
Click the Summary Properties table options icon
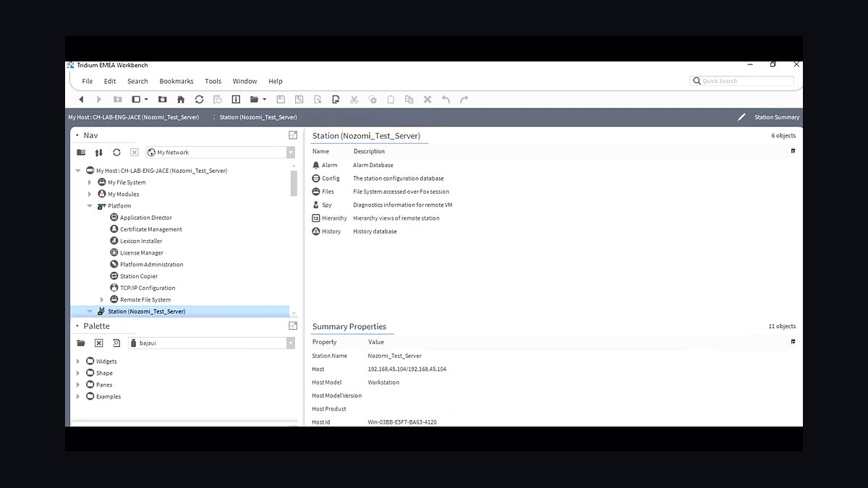pos(793,342)
